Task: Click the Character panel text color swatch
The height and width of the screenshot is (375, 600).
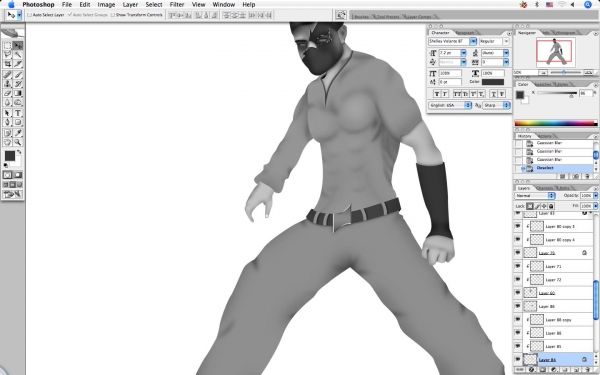Action: [x=493, y=82]
